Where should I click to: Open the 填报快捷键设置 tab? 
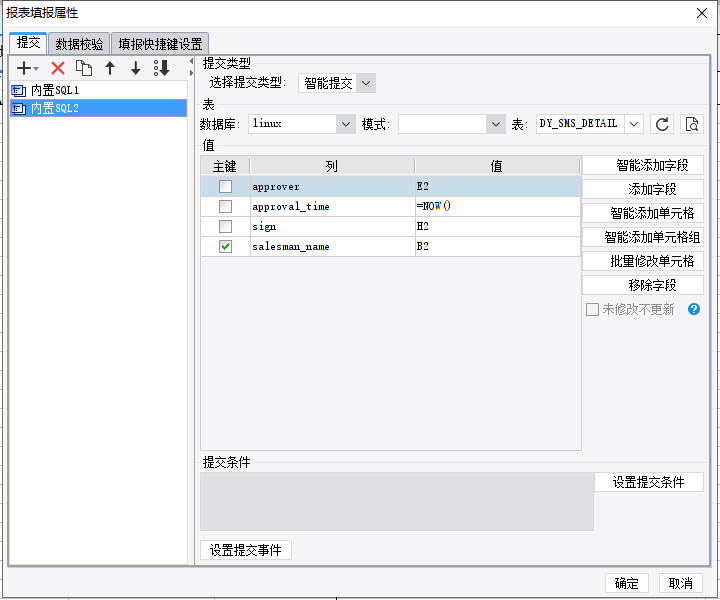click(x=160, y=44)
